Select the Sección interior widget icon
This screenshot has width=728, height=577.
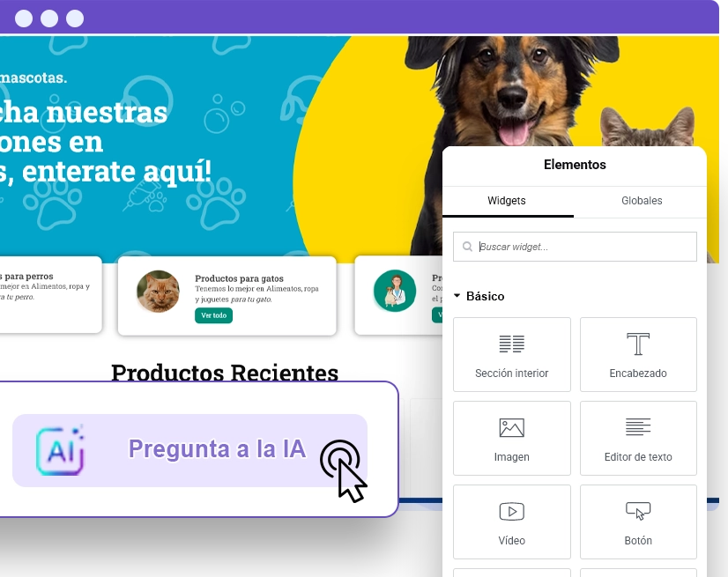(x=511, y=344)
